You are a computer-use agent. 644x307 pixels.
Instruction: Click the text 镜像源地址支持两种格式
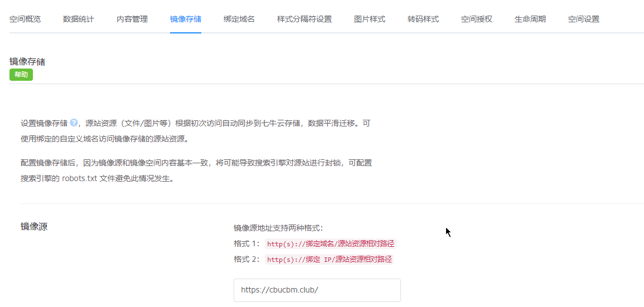tap(278, 228)
